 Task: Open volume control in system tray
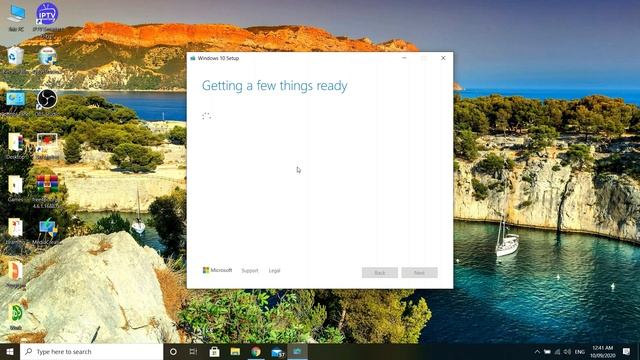(567, 352)
